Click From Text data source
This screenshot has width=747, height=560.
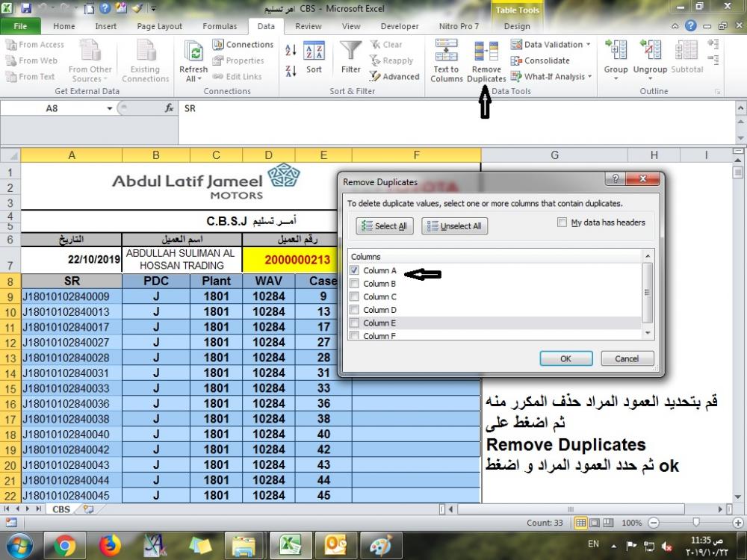click(x=30, y=76)
